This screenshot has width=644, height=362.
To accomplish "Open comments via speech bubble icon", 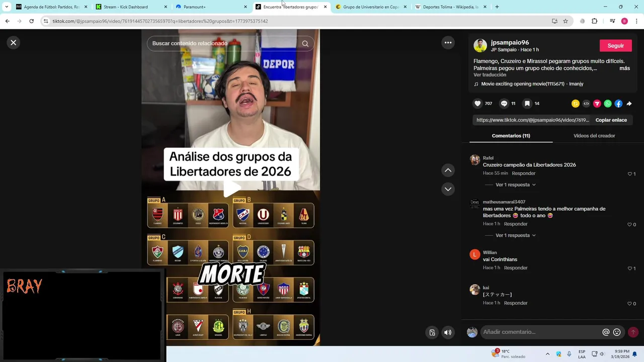I will tap(504, 104).
